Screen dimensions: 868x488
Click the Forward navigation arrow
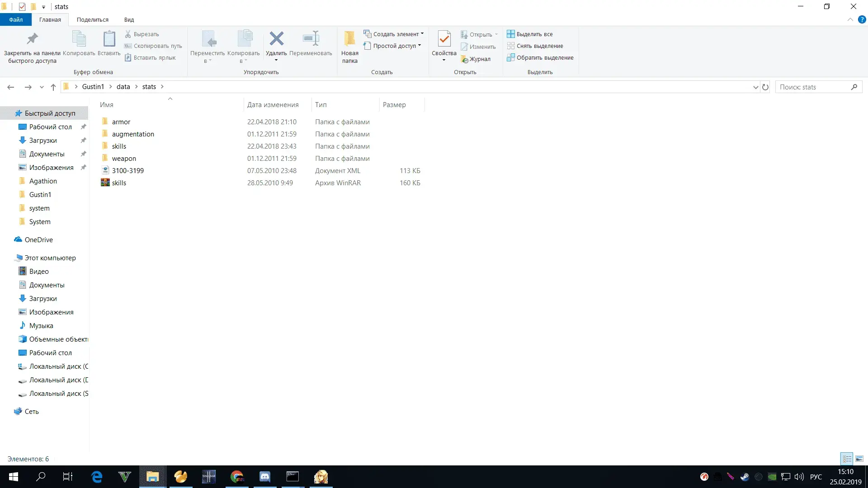click(x=28, y=87)
